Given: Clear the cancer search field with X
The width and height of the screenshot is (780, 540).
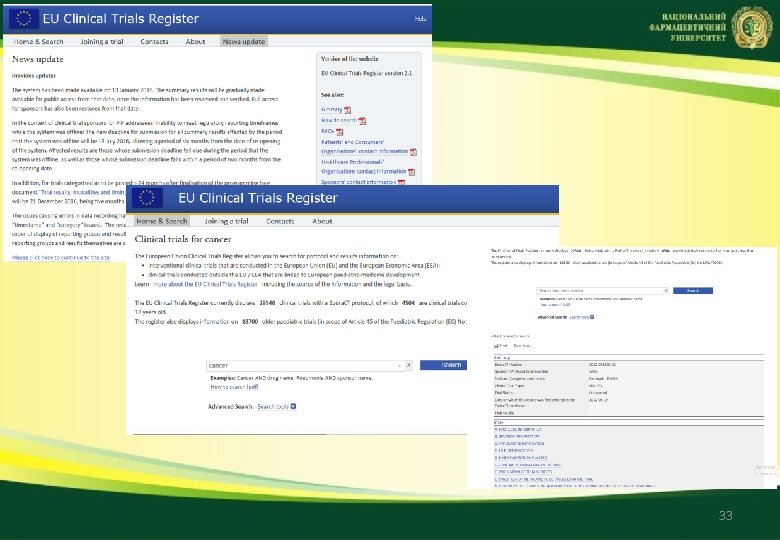Looking at the screenshot, I should [408, 365].
